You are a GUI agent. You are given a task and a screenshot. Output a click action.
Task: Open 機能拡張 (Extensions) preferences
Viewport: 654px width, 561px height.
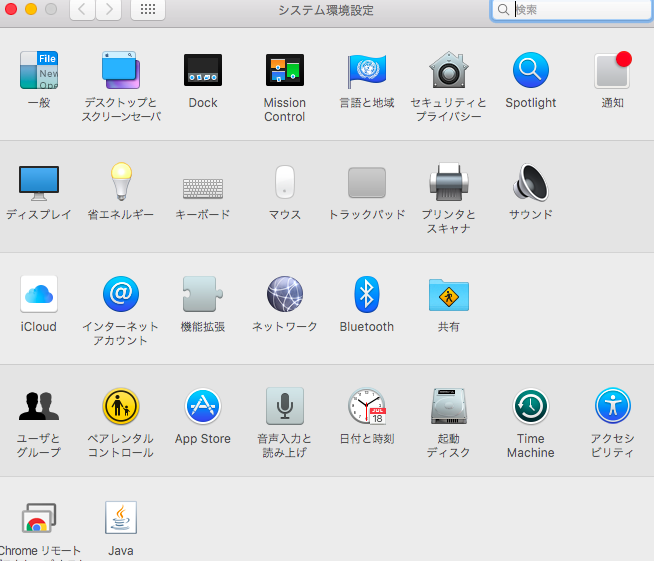click(203, 294)
